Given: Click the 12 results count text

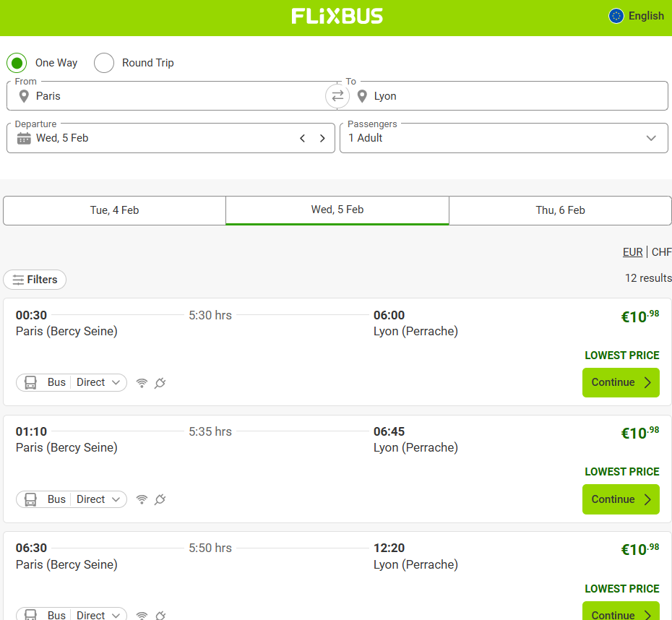Looking at the screenshot, I should point(648,278).
